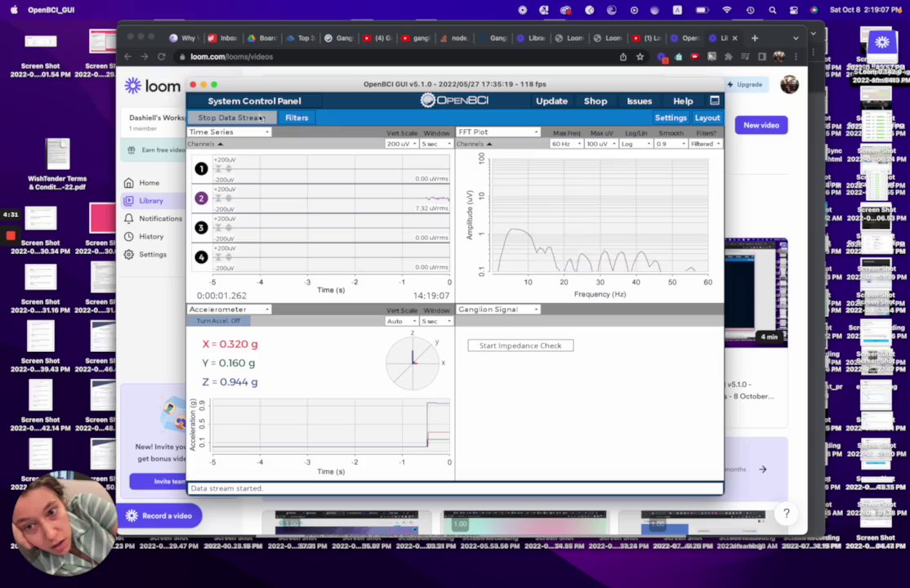Open macOS Control Center icon
The height and width of the screenshot is (588, 910).
794,10
